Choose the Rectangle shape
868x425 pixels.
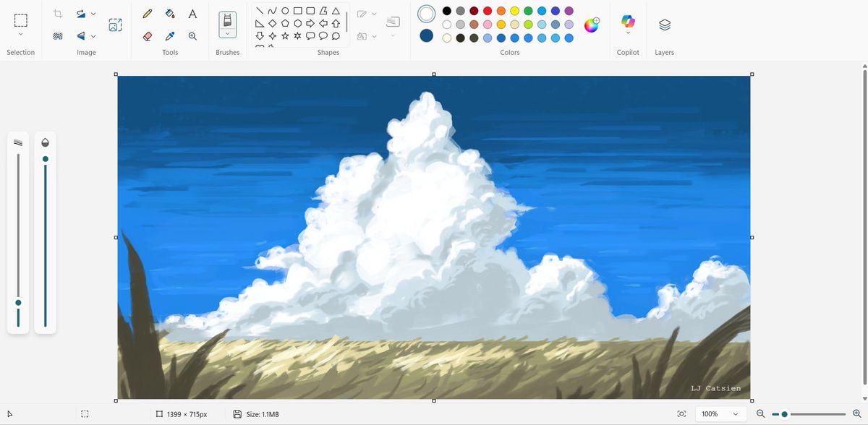click(297, 11)
